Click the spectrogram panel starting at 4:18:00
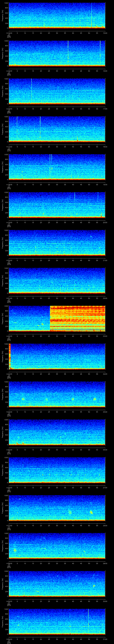The height and width of the screenshot is (644, 114). tap(57, 167)
